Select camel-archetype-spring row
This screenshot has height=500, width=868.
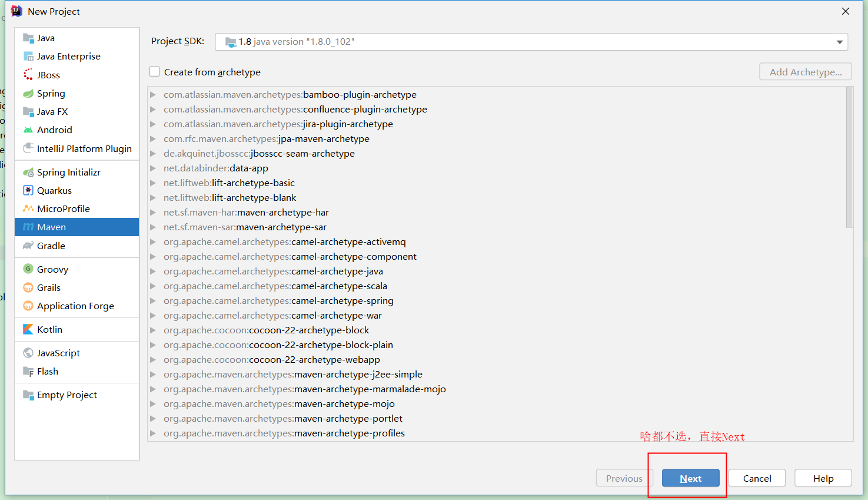click(496, 300)
